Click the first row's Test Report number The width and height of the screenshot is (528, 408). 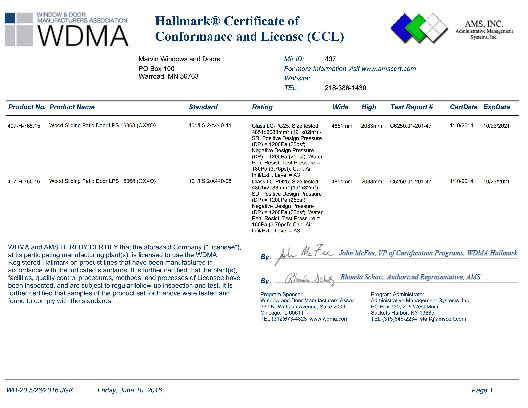point(410,126)
